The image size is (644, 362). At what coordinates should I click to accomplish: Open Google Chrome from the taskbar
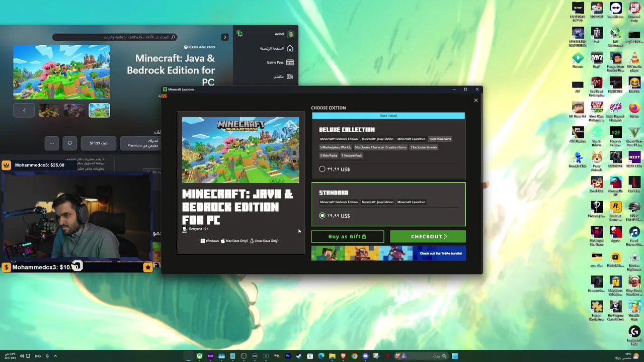[x=354, y=356]
